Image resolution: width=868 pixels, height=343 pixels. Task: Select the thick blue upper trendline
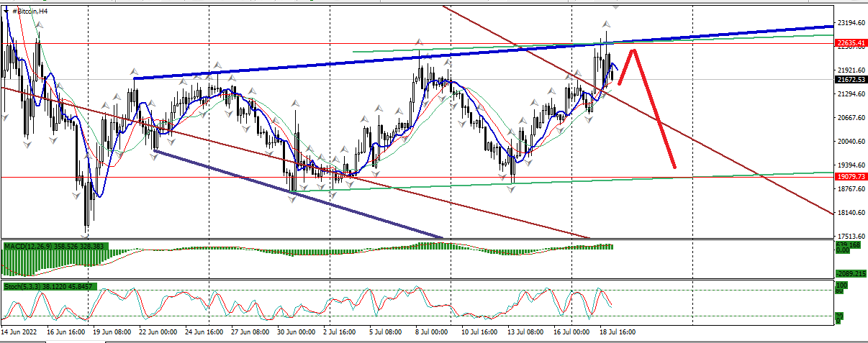coord(360,62)
